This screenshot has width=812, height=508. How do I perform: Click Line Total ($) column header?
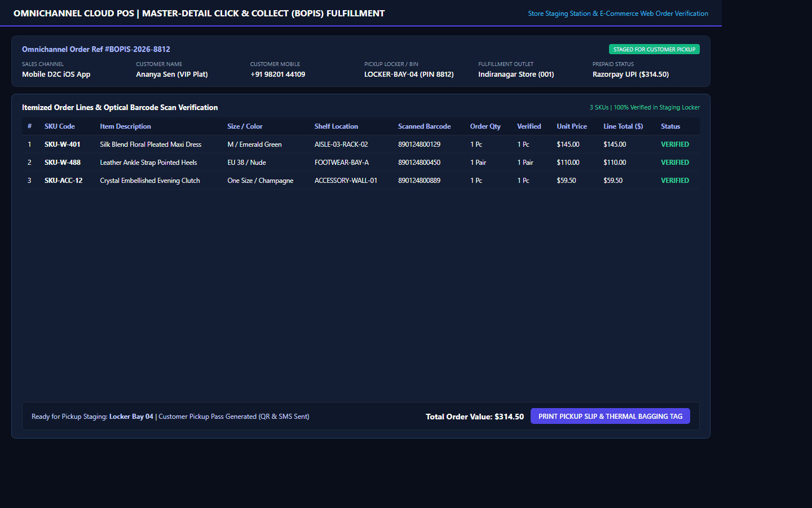coord(623,126)
